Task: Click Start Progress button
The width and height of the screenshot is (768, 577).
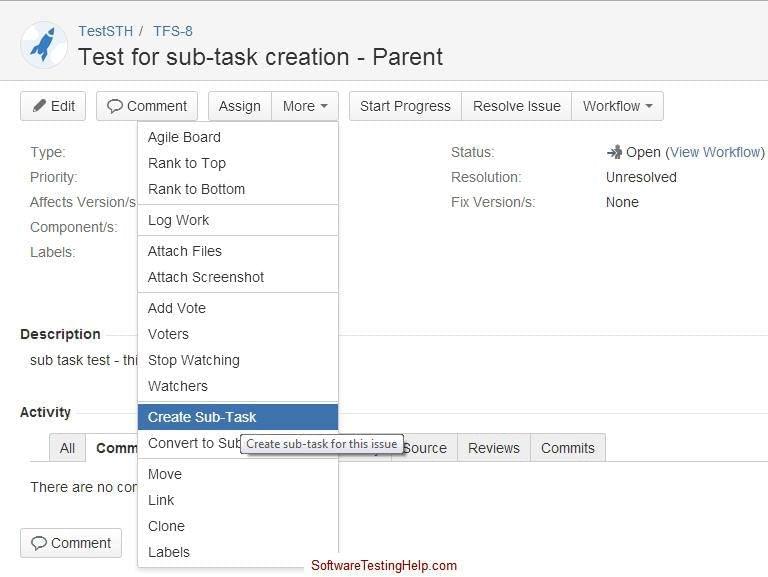Action: click(x=405, y=106)
